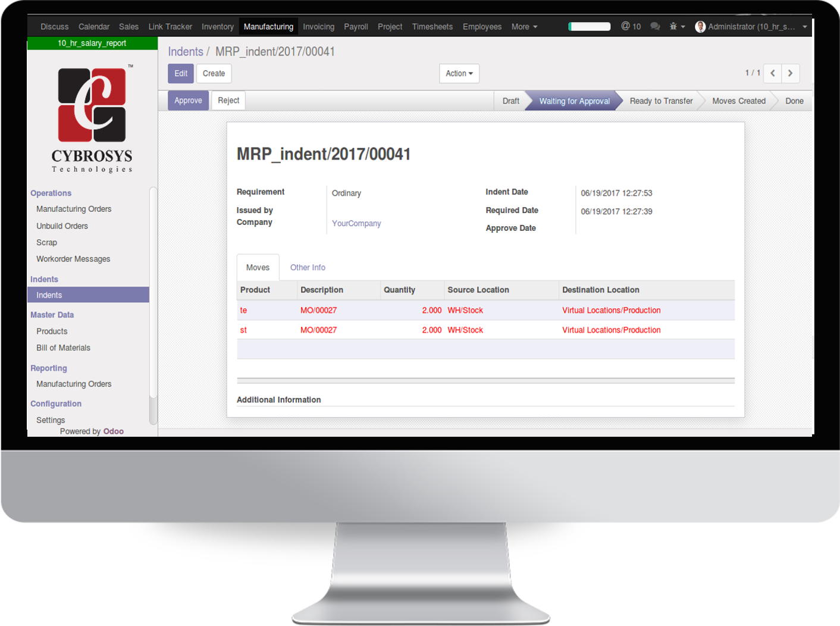Select the 'st' product row
Image resolution: width=840 pixels, height=626 pixels.
pyautogui.click(x=485, y=330)
